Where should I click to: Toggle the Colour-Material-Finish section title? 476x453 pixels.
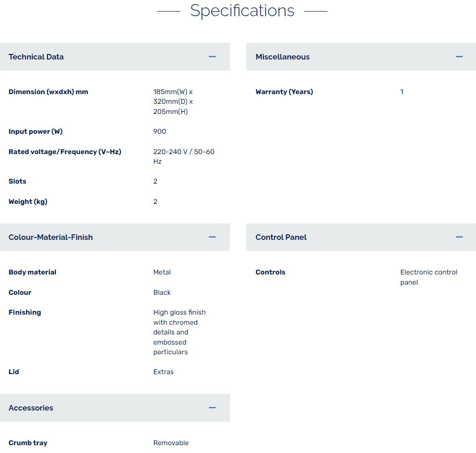click(50, 237)
